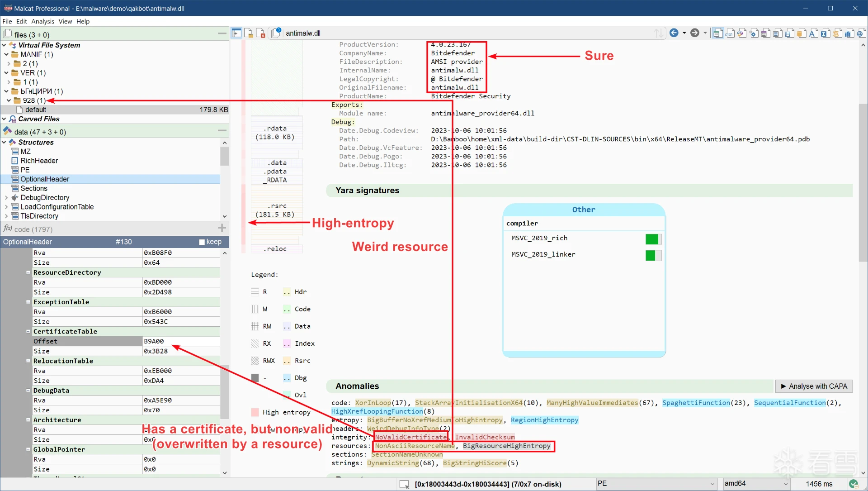
Task: Click the Analyse with CAPA button
Action: pos(814,386)
